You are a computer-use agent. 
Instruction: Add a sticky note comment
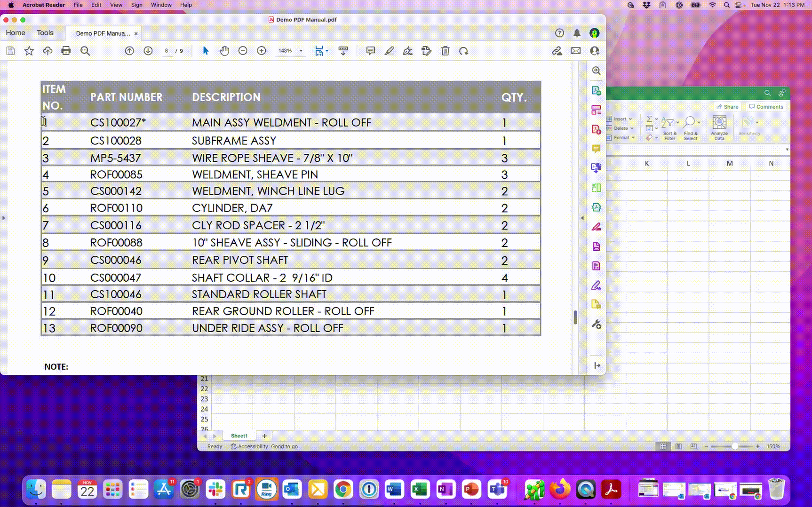[370, 51]
